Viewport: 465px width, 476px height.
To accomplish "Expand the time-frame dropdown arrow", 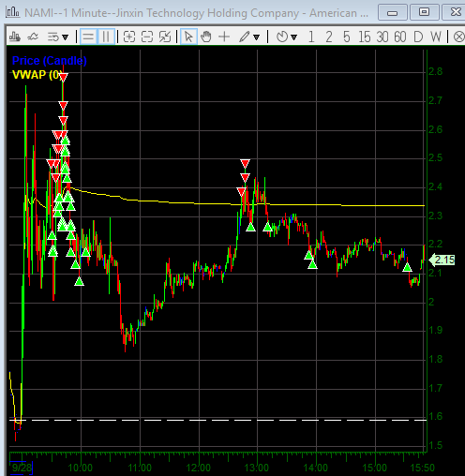I will point(293,37).
